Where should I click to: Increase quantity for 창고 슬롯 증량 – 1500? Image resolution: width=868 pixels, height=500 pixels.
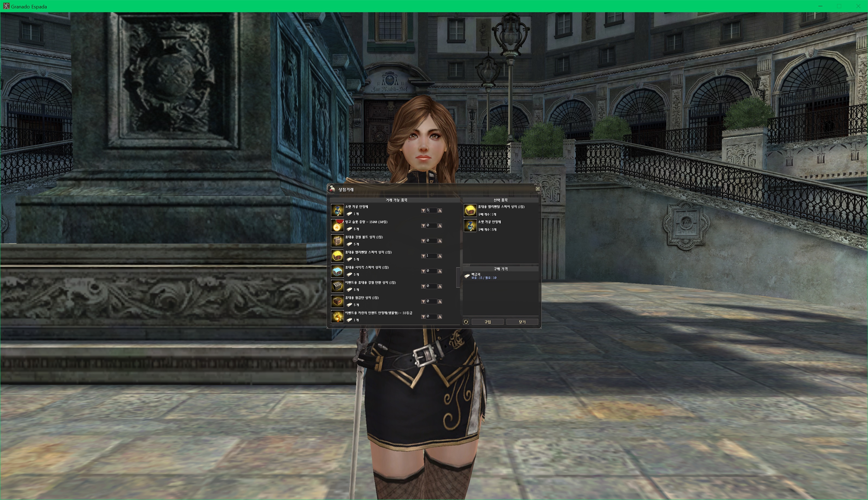[x=440, y=226]
